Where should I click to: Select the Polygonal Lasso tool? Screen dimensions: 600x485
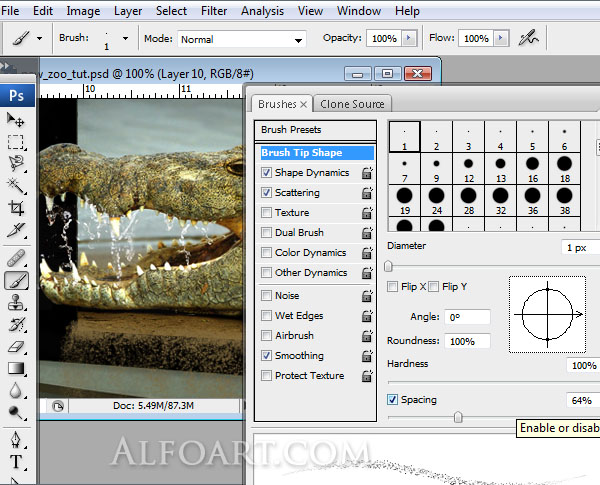[16, 164]
